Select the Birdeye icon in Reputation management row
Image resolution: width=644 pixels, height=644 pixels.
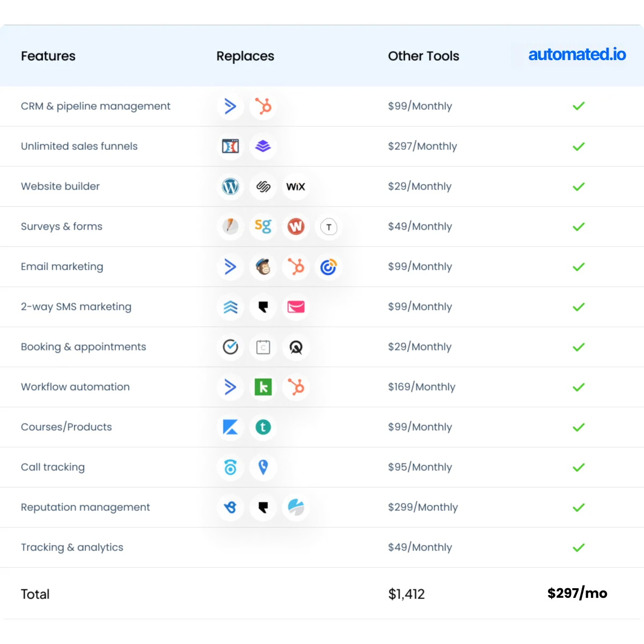pyautogui.click(x=230, y=507)
